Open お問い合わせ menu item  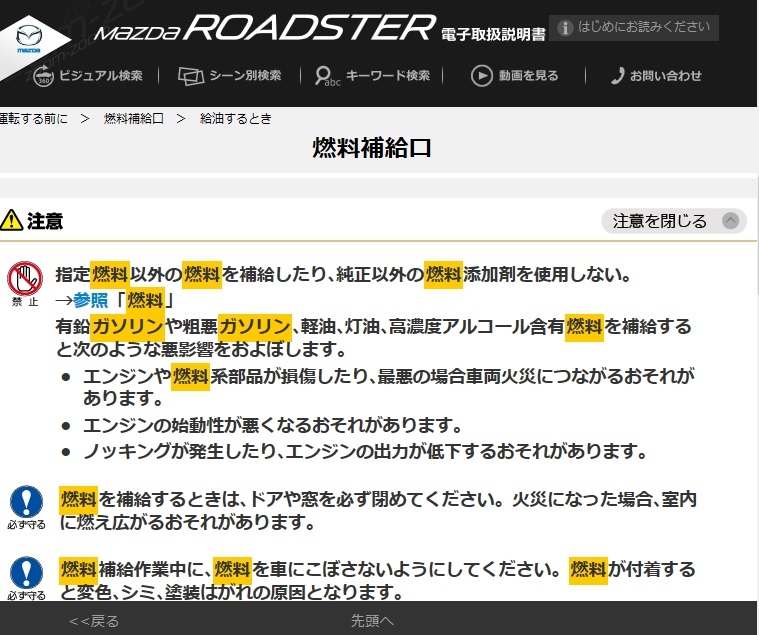click(666, 76)
